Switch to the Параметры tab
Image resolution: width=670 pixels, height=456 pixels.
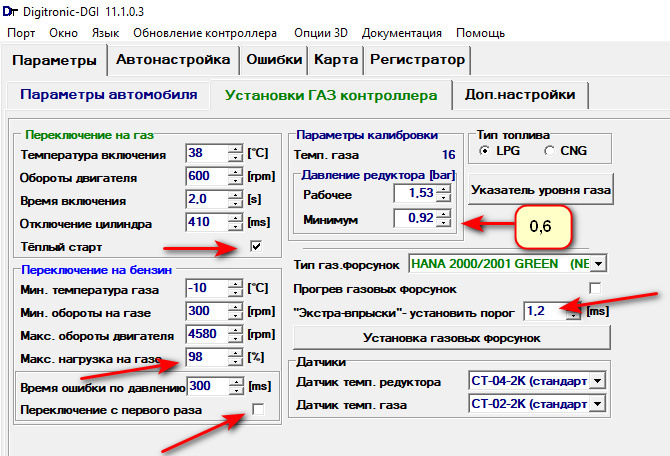(x=54, y=60)
